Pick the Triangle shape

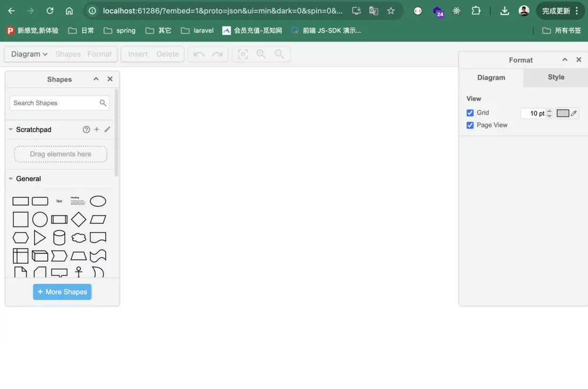point(40,238)
